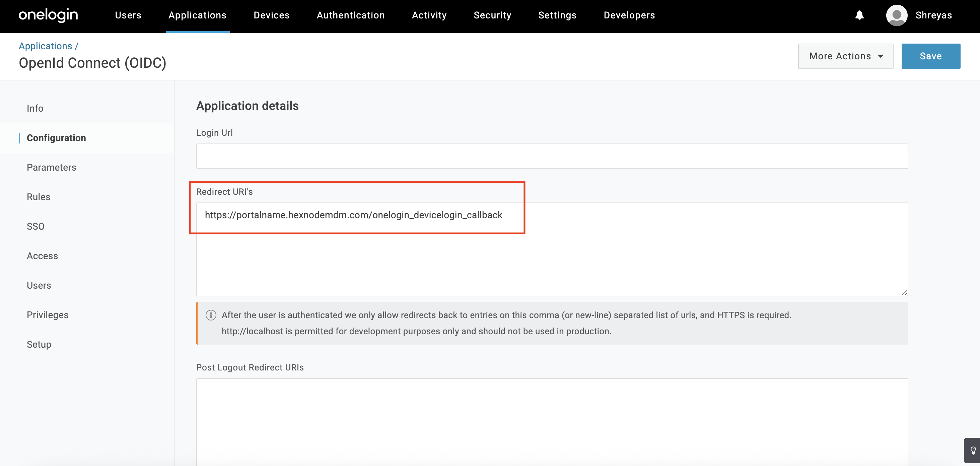Click the Post Logout Redirect URIs field
The width and height of the screenshot is (980, 466).
tap(552, 419)
